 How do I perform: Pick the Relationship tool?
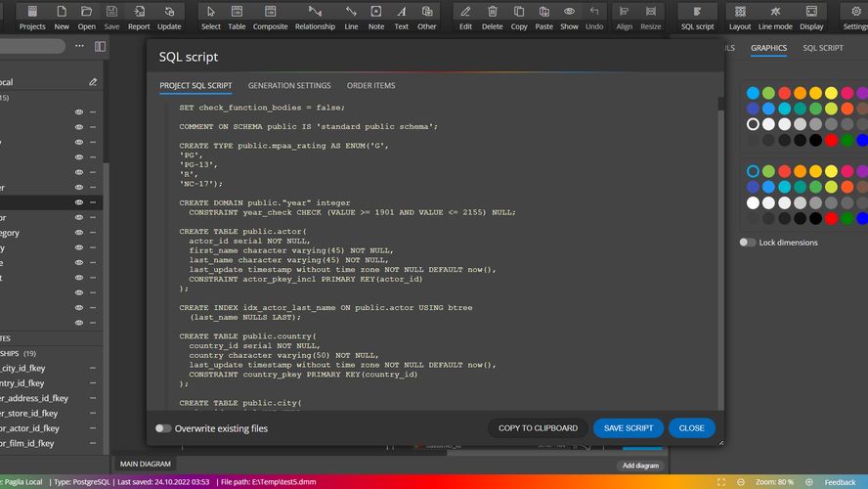(x=315, y=18)
